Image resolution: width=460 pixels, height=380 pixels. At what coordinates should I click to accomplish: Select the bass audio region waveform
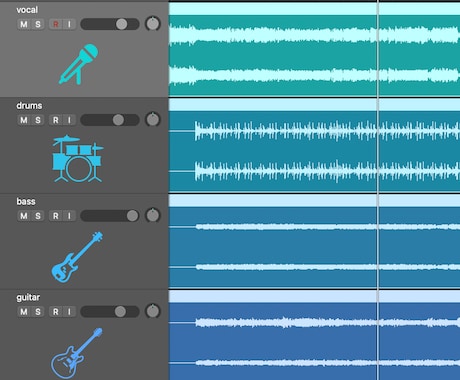tap(315, 247)
